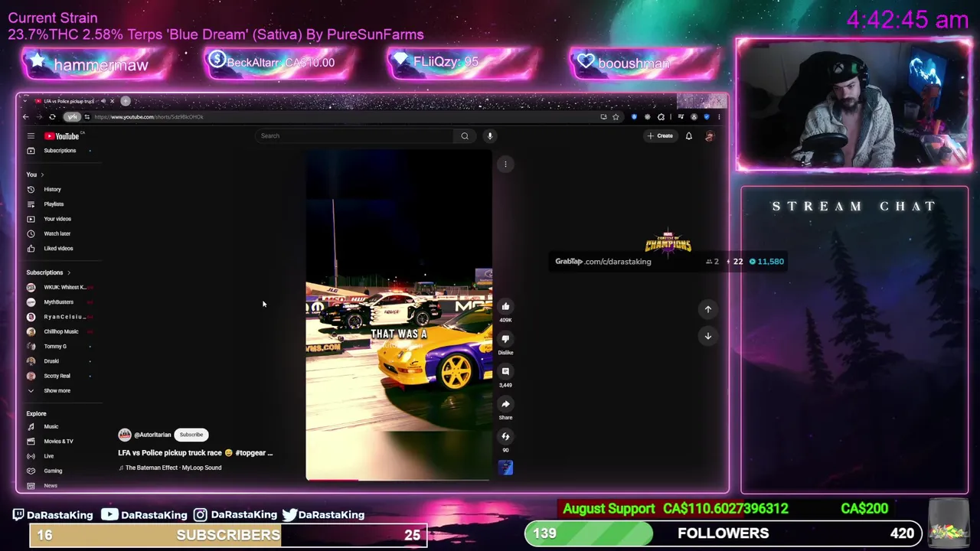Image resolution: width=980 pixels, height=551 pixels.
Task: Open the Chillhop Music channel
Action: 60,331
